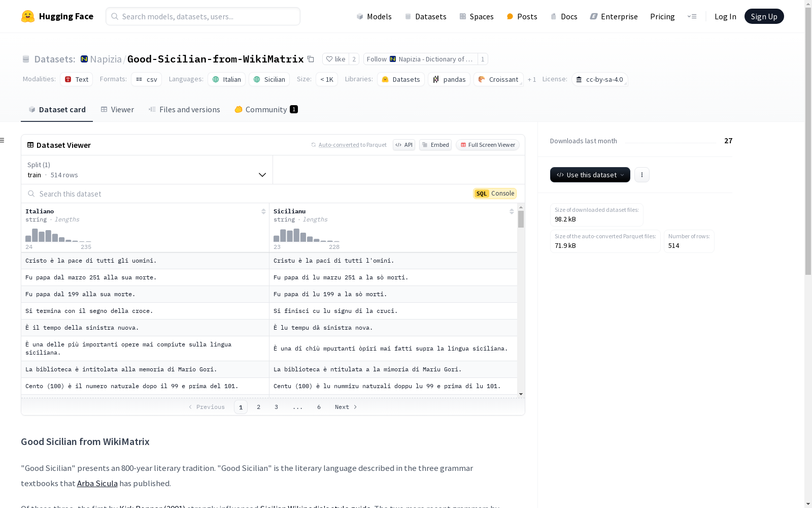
Task: Click the dataset table scroll-down arrow
Action: 521,394
